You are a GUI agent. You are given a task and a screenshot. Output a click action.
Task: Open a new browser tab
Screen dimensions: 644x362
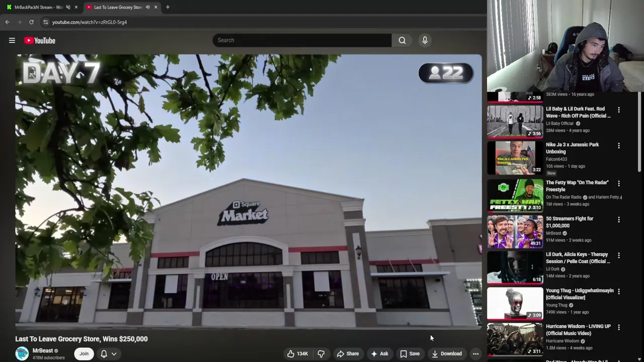(168, 7)
